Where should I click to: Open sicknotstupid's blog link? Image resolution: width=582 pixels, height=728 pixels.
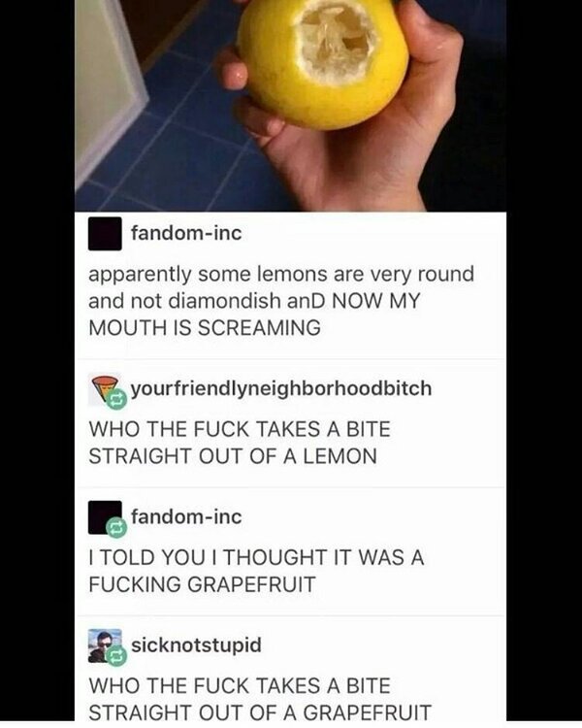[196, 645]
